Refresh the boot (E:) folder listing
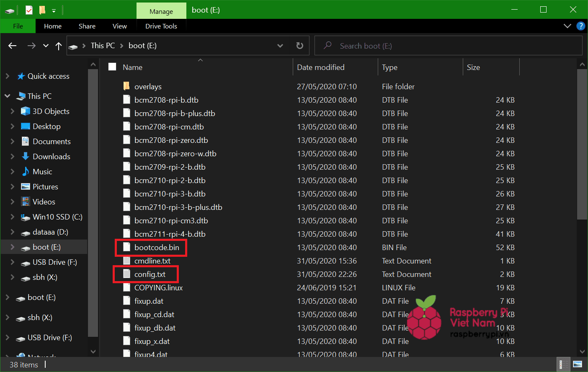Screen dimensions: 588x372 pyautogui.click(x=299, y=46)
